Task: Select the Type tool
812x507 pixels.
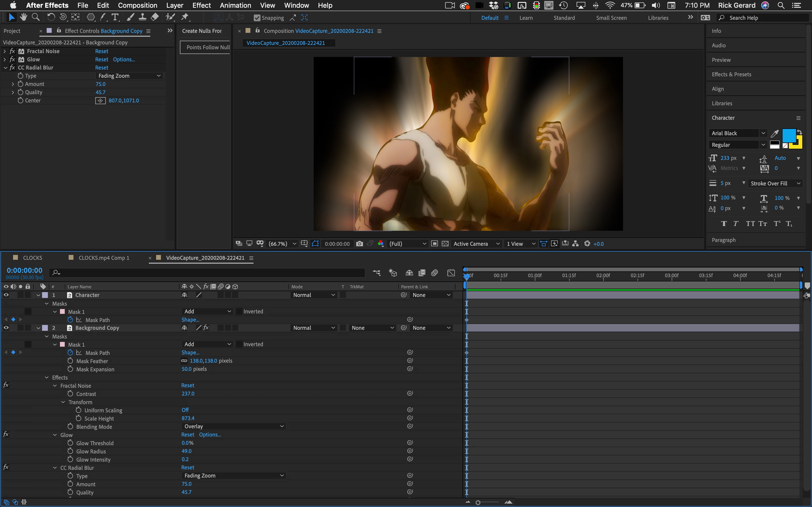Action: point(115,17)
